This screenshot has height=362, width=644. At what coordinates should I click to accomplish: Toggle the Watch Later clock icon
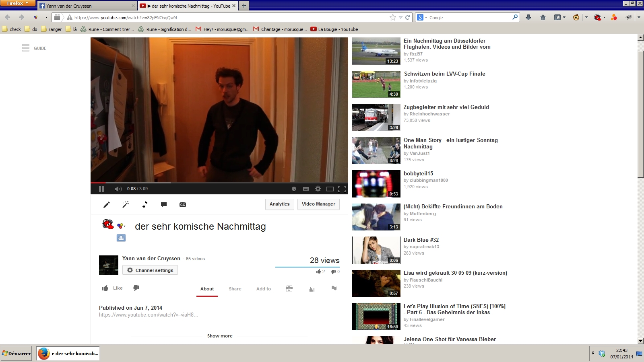tap(294, 189)
